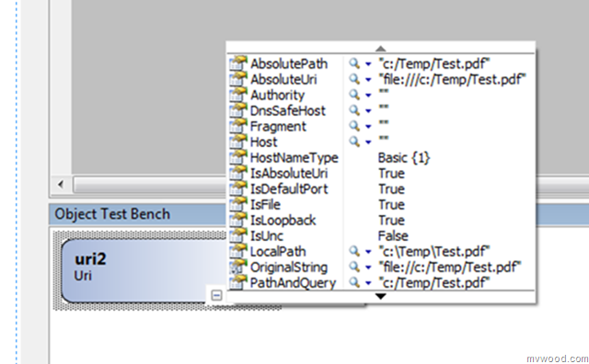Click the magnifier icon in LocalPath row
Viewport: 589px width, 364px height.
click(x=353, y=251)
